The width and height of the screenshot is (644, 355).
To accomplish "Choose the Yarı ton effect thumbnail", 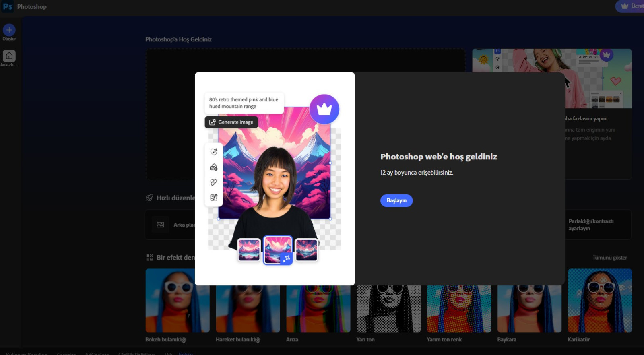I will point(388,309).
